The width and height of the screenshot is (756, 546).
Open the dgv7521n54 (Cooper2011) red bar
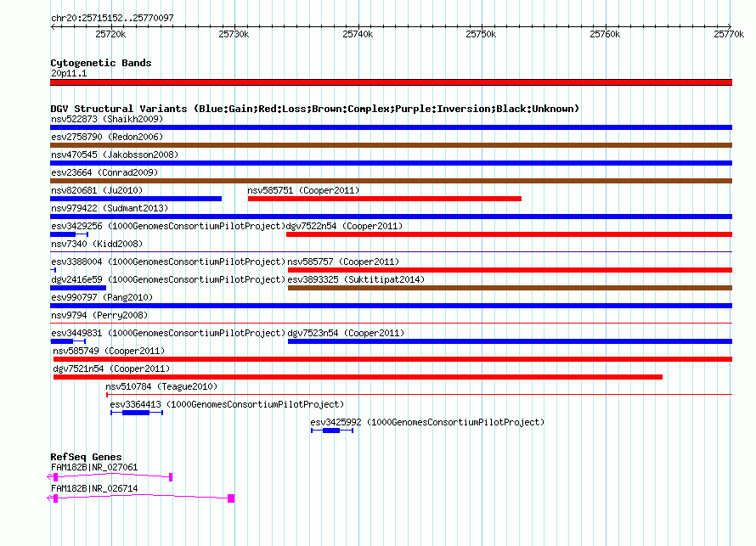coord(358,377)
